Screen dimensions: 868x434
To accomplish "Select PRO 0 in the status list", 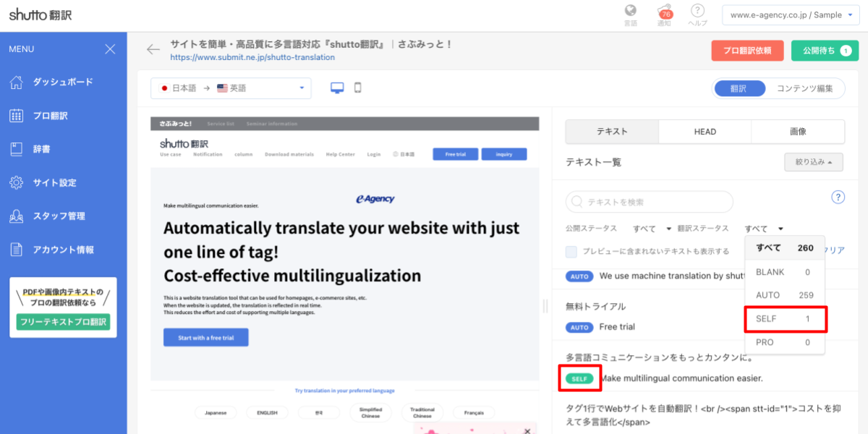I will 785,342.
